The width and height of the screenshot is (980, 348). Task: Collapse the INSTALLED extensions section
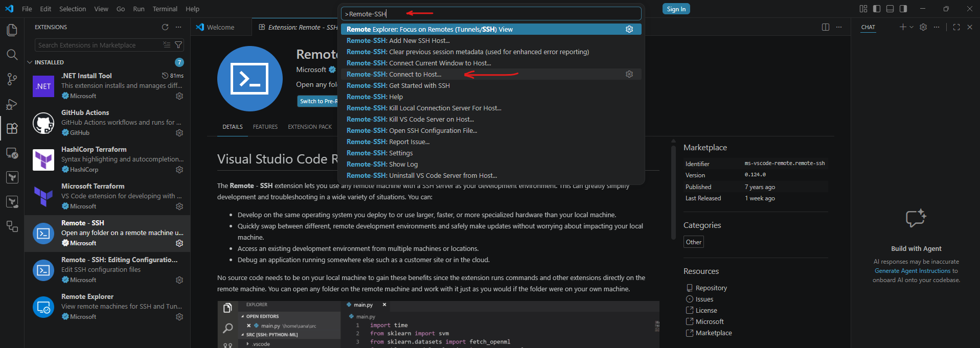tap(30, 62)
